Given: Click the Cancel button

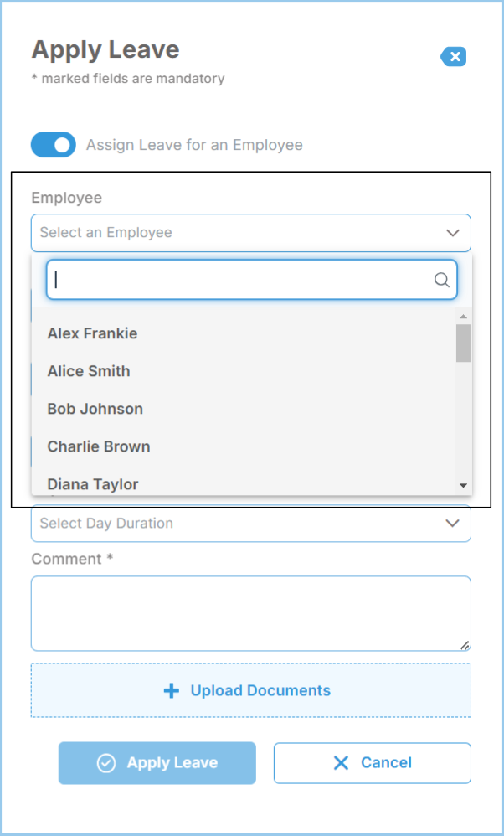Looking at the screenshot, I should [373, 763].
